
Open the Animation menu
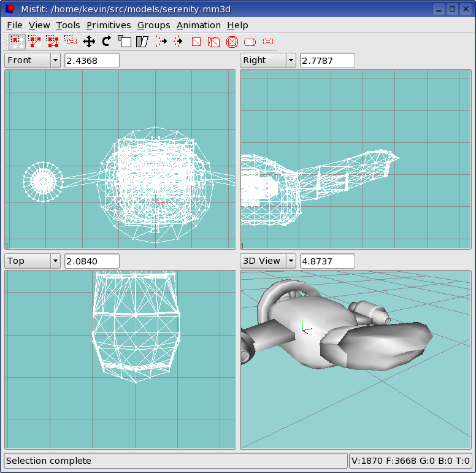coord(199,25)
